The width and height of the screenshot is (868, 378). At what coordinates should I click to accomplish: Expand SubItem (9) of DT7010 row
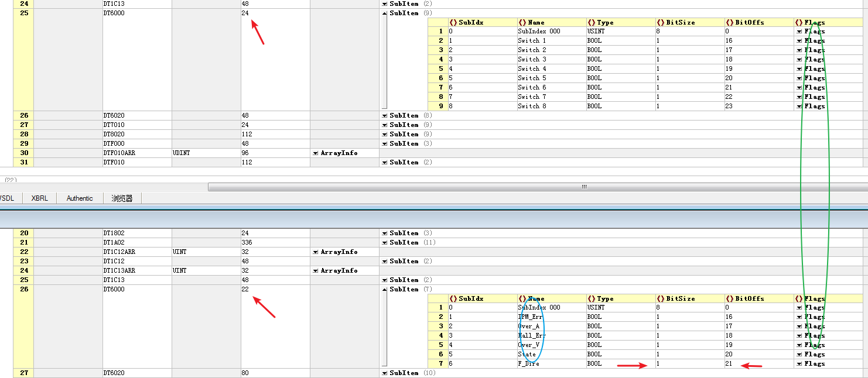384,125
